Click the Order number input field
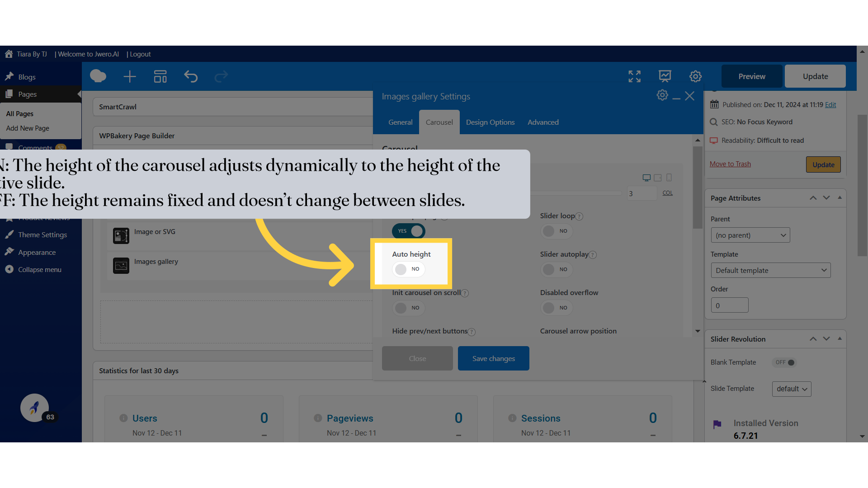 [729, 305]
